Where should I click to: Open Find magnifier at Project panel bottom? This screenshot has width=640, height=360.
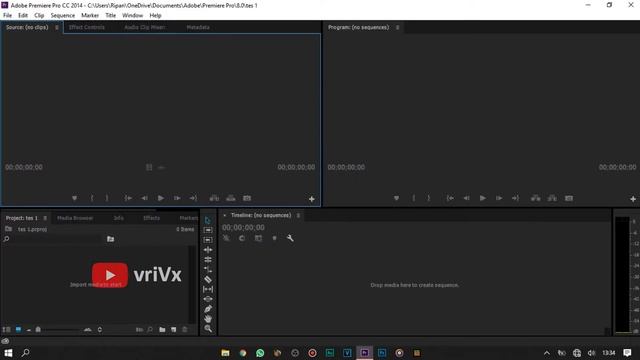(x=150, y=329)
